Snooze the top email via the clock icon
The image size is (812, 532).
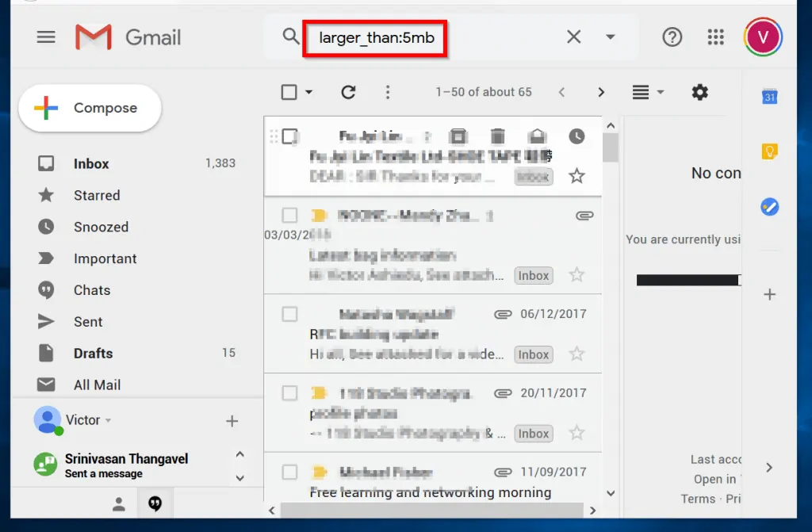tap(576, 136)
